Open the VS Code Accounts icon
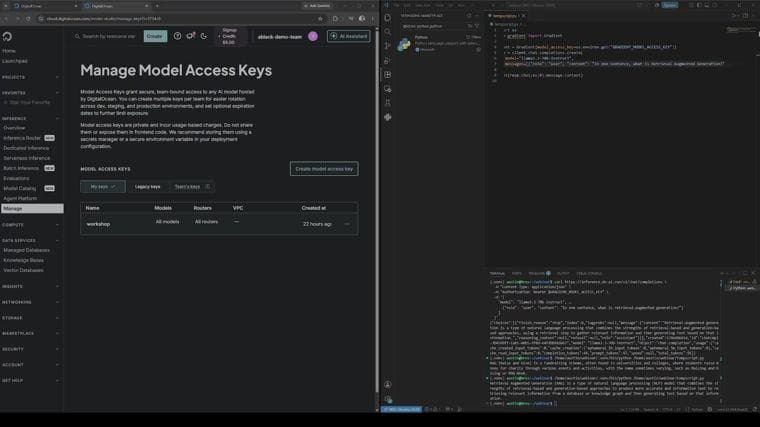 [388, 384]
